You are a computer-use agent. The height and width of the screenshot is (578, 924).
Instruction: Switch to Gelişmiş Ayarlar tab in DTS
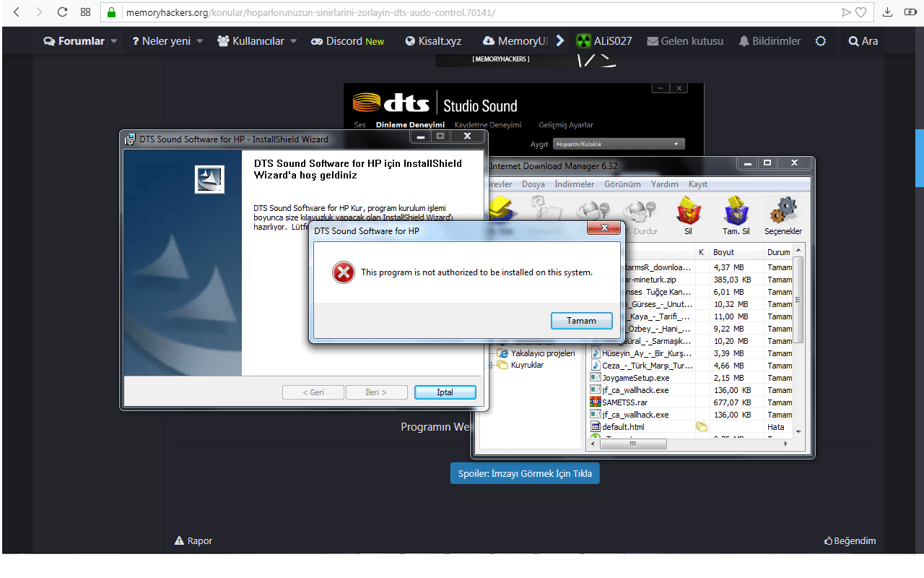tap(566, 125)
